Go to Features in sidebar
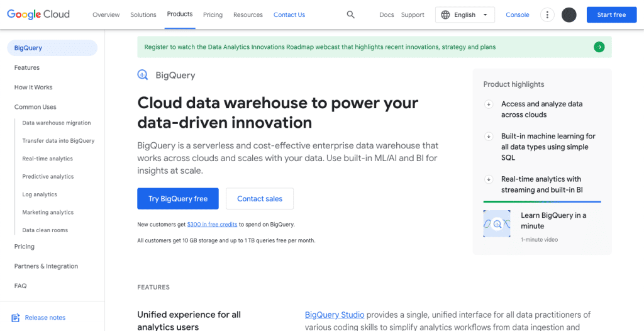The width and height of the screenshot is (644, 331). [26, 67]
